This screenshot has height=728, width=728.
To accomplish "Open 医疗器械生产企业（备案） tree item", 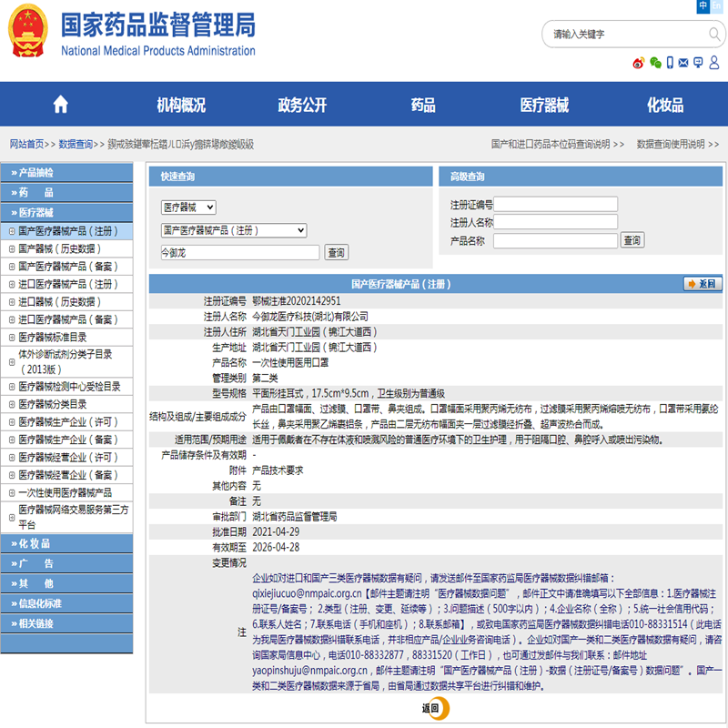I will click(68, 440).
